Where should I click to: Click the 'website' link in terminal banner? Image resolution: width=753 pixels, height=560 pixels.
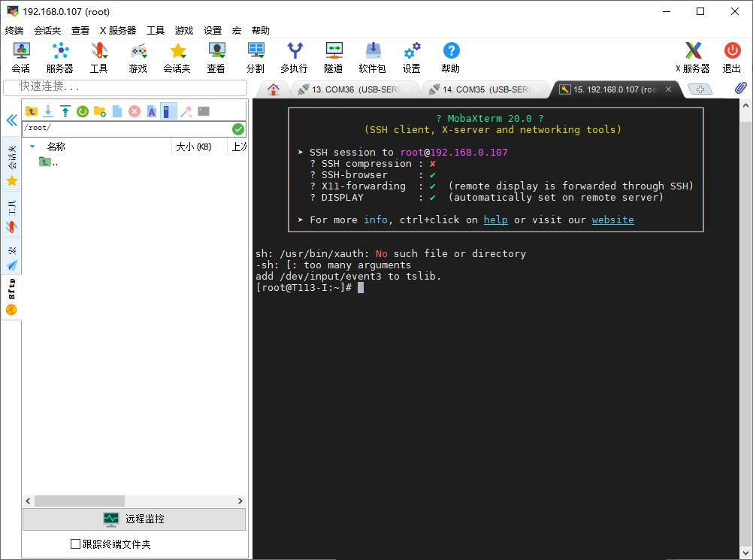612,219
